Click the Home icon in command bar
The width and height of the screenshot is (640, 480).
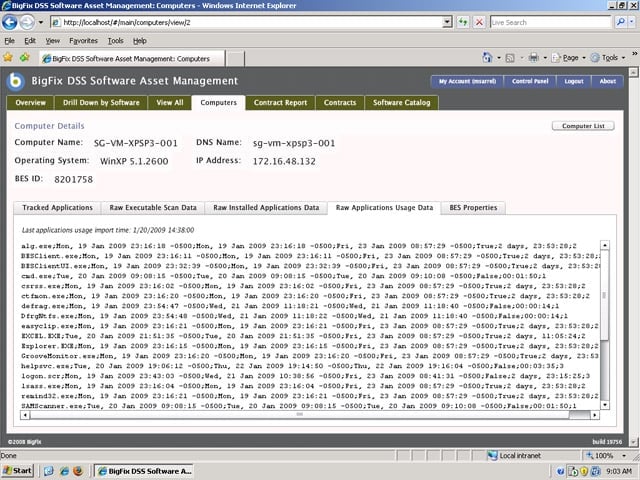487,58
